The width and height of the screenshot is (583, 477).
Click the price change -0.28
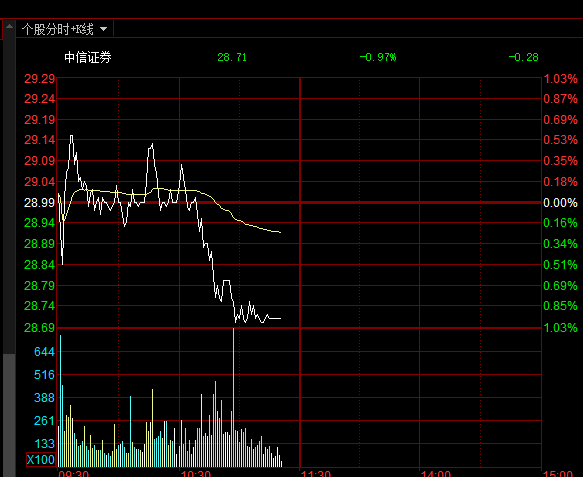[x=524, y=57]
